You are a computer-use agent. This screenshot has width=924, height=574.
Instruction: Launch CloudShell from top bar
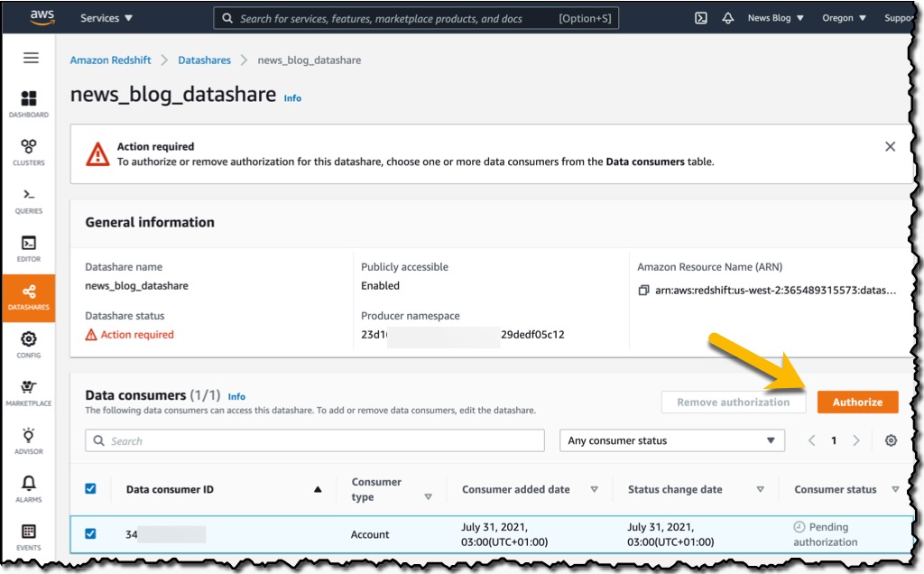pos(700,18)
